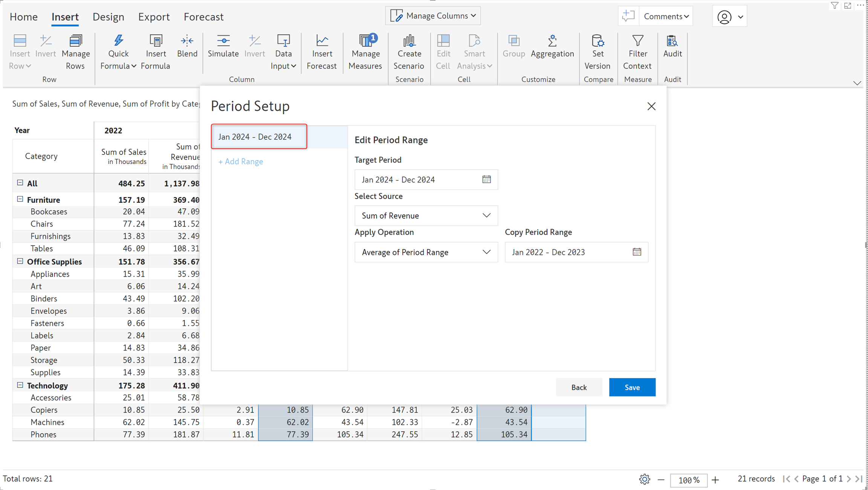868x490 pixels.
Task: Collapse the Office Supplies category
Action: coord(20,261)
